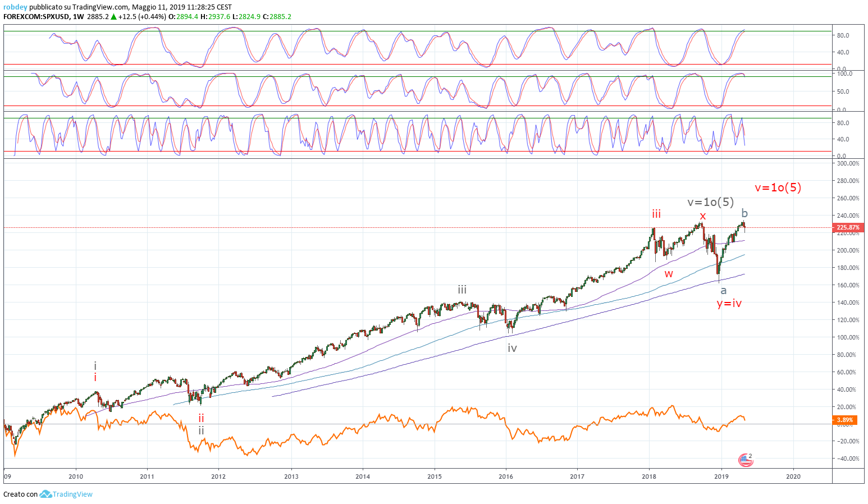Click the 2019 time axis label
Viewport: 868px width, 504px height.
(x=721, y=477)
